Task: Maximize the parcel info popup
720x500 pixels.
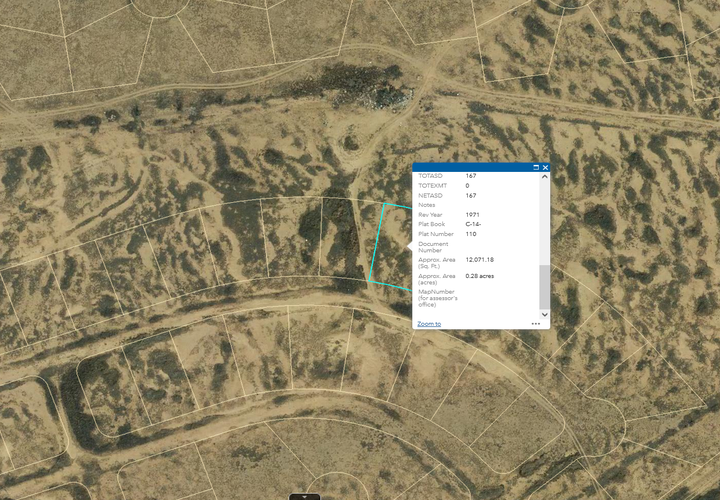Action: coord(536,168)
